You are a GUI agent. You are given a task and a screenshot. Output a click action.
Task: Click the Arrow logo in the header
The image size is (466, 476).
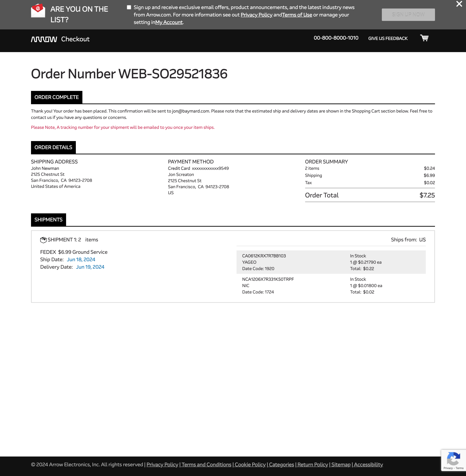pos(44,39)
